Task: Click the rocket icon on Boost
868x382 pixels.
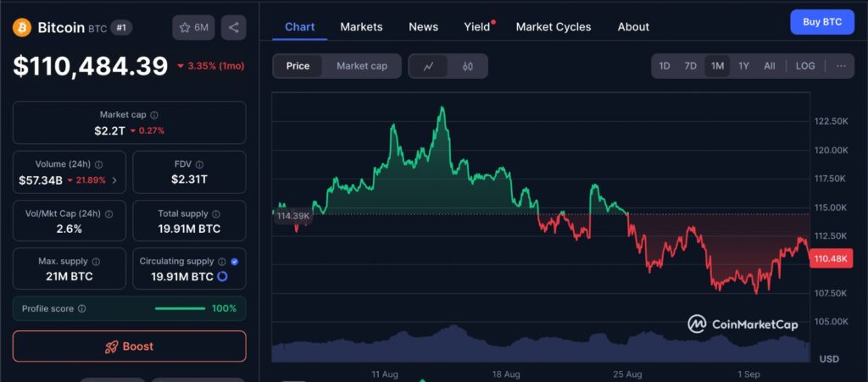Action: click(x=111, y=346)
